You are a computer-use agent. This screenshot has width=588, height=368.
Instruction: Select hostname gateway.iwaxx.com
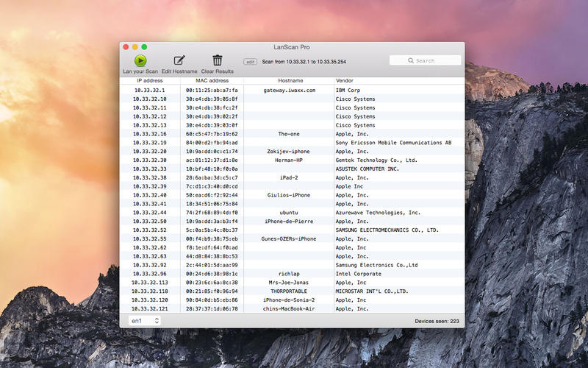(289, 90)
